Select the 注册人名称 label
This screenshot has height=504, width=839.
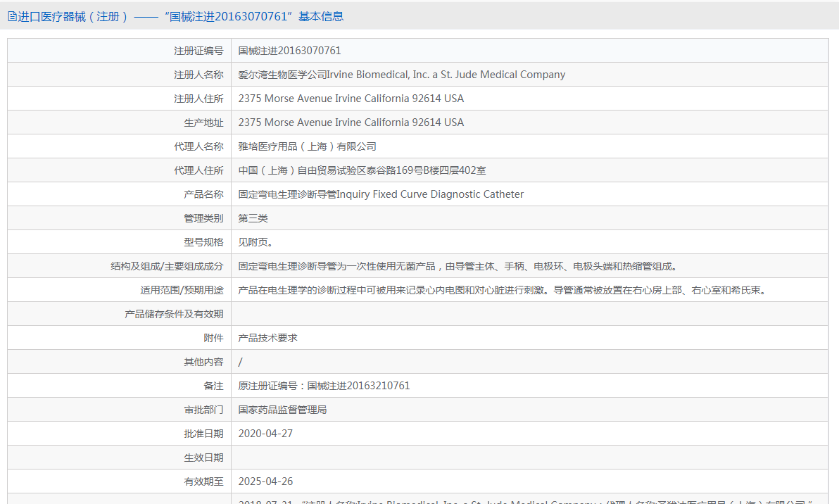[x=198, y=75]
